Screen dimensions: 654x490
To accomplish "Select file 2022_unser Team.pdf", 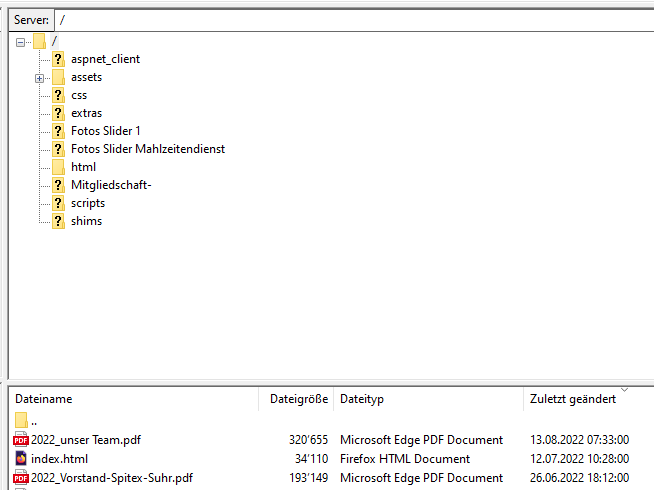I will [86, 440].
